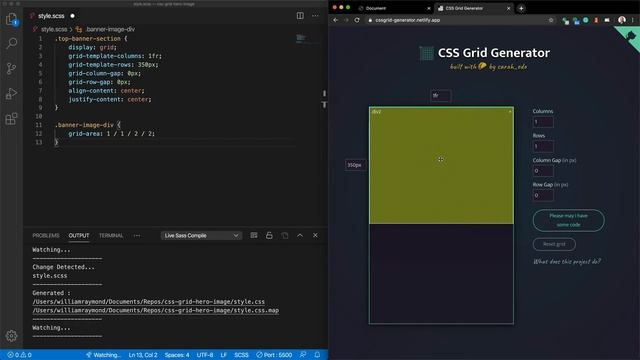
Task: Maximize the panel with the chevron up
Action: (x=300, y=236)
